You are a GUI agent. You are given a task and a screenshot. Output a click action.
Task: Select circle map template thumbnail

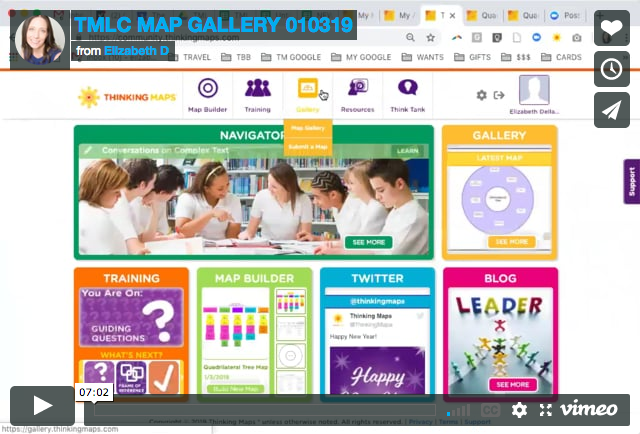(x=291, y=356)
